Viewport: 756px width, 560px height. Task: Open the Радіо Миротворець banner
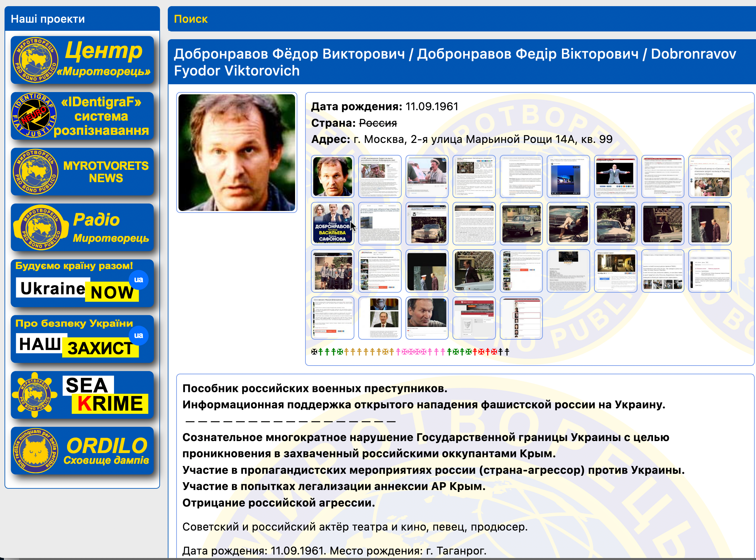tap(82, 227)
